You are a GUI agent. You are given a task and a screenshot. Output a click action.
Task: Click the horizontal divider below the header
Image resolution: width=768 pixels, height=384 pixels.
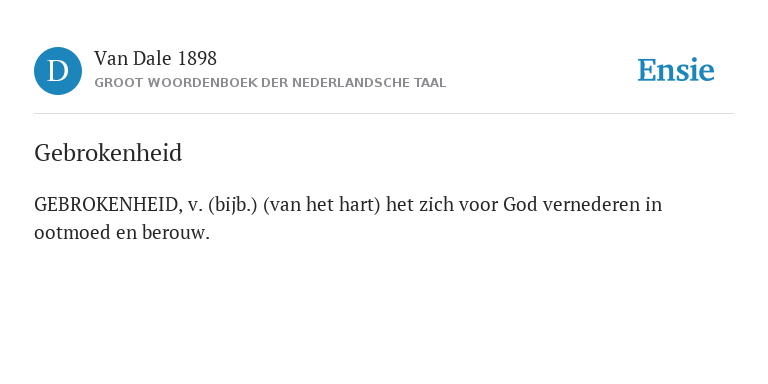coord(384,114)
